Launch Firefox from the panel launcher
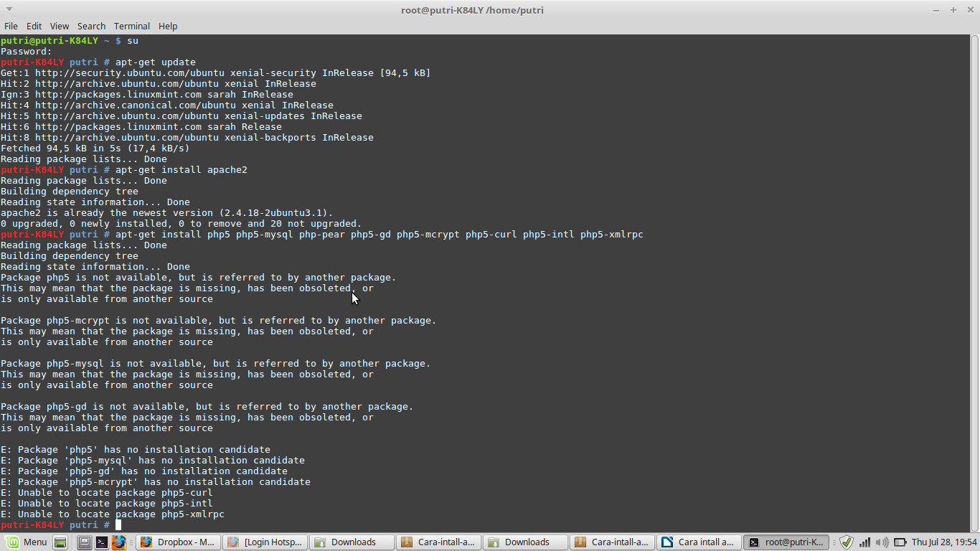The image size is (980, 551). [119, 542]
